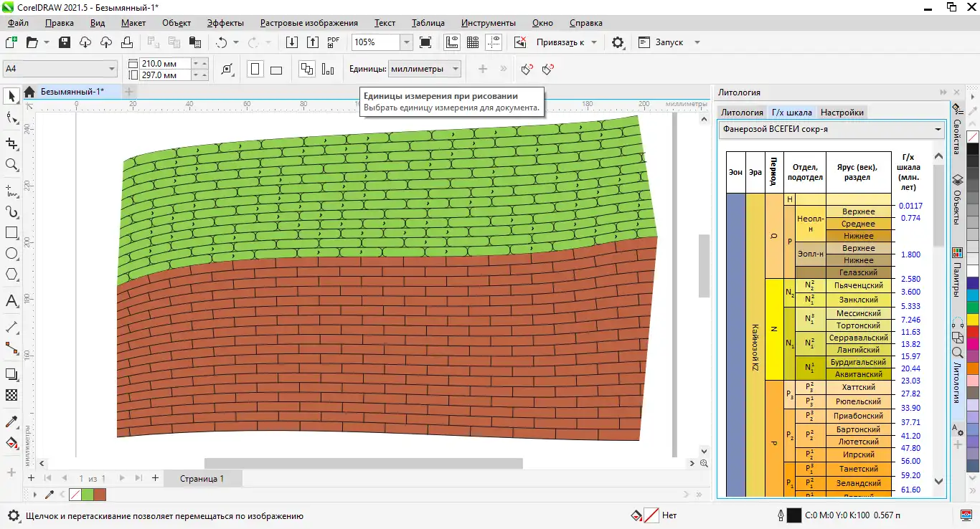Click the horizontal canvas scrollbar
The width and height of the screenshot is (980, 529).
tap(363, 464)
